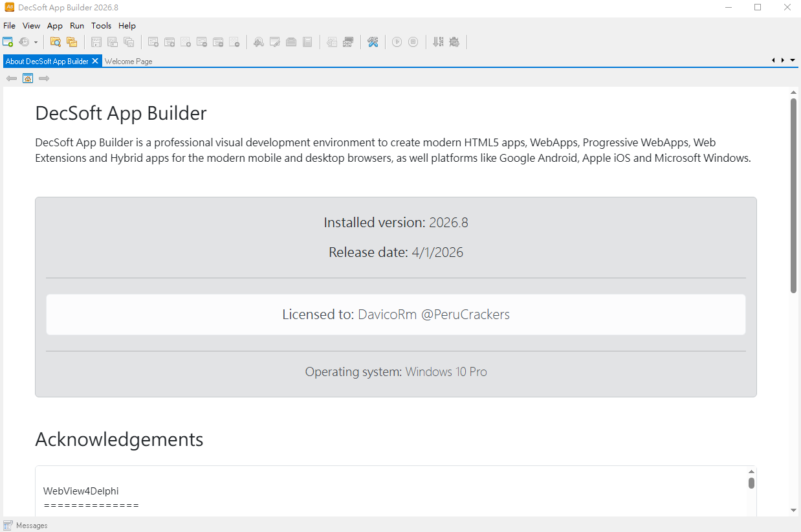Select the About DecSoft App Builder tab
This screenshot has width=801, height=532.
pos(47,61)
